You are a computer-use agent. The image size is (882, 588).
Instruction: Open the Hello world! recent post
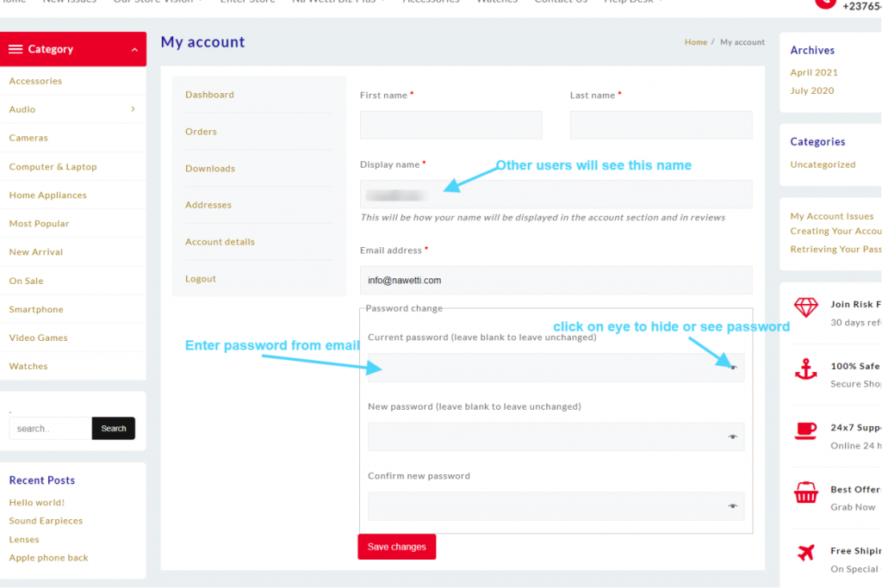click(x=36, y=502)
